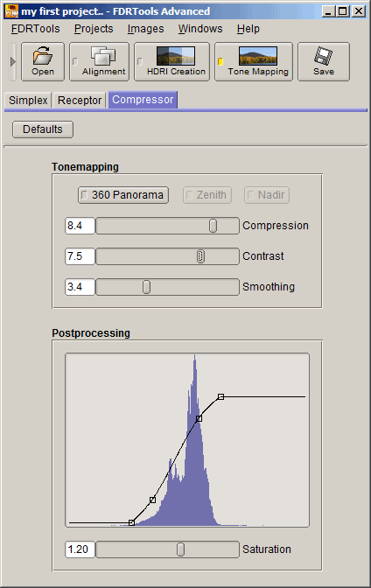The height and width of the screenshot is (588, 371).
Task: Open the Projects menu
Action: (94, 29)
